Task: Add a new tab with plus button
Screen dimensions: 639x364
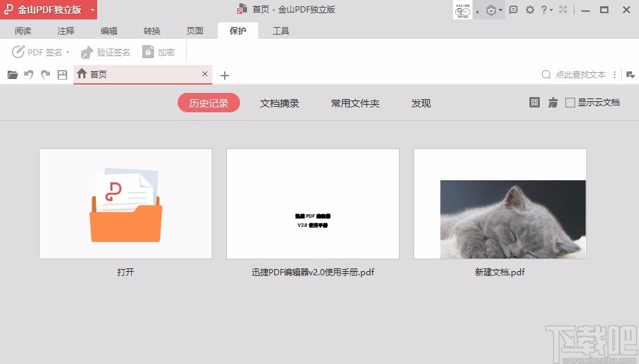Action: pos(225,76)
